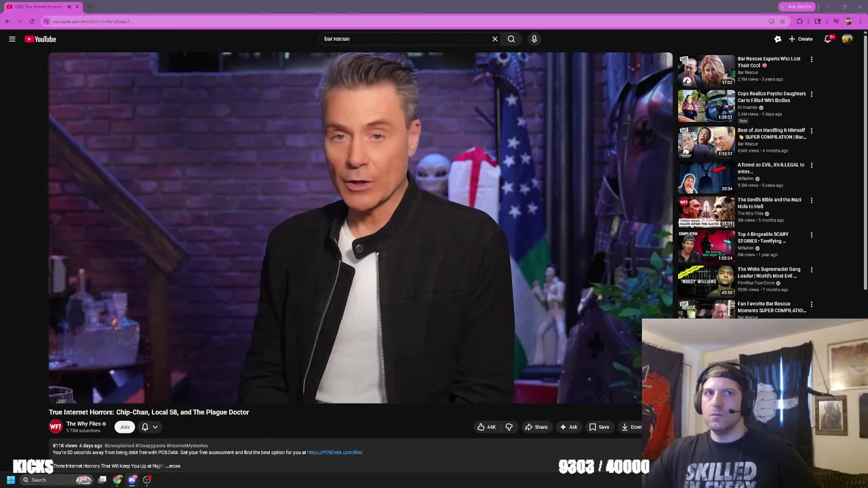Click the browser back arrow
Viewport: 868px width, 488px height.
tap(7, 21)
